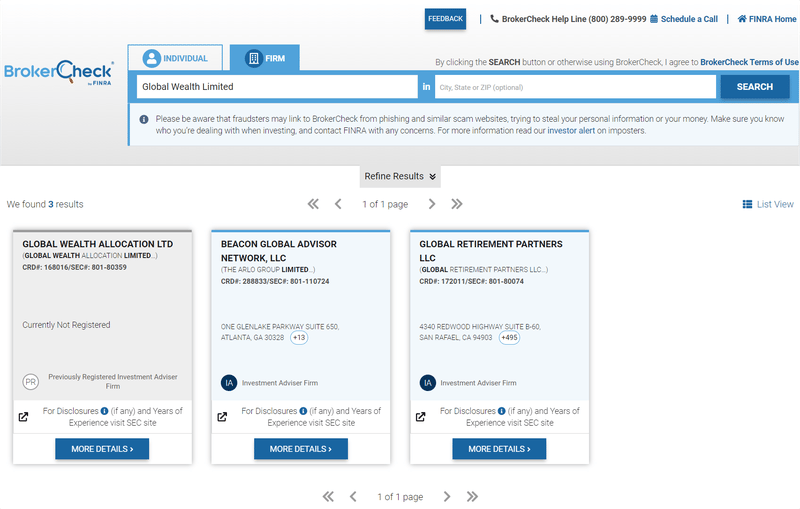Open SEC site external link for Global Wealth Allocation
This screenshot has width=800, height=509.
tap(23, 417)
